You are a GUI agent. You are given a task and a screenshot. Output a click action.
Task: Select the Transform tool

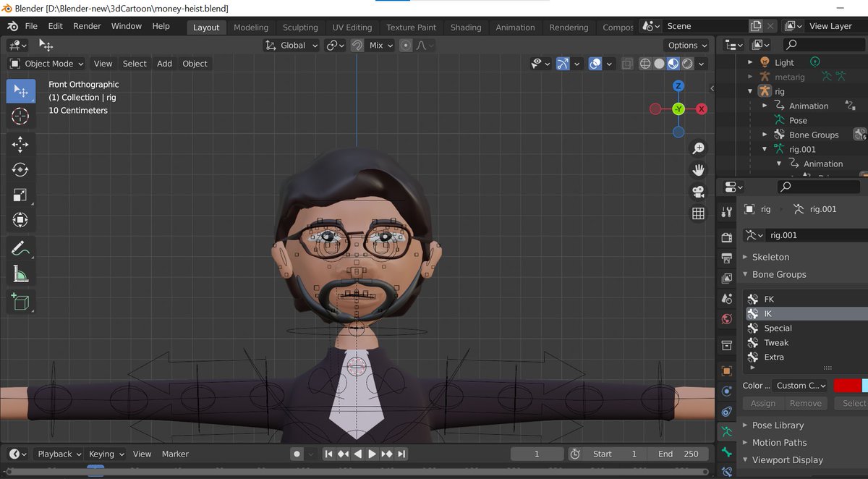point(20,220)
